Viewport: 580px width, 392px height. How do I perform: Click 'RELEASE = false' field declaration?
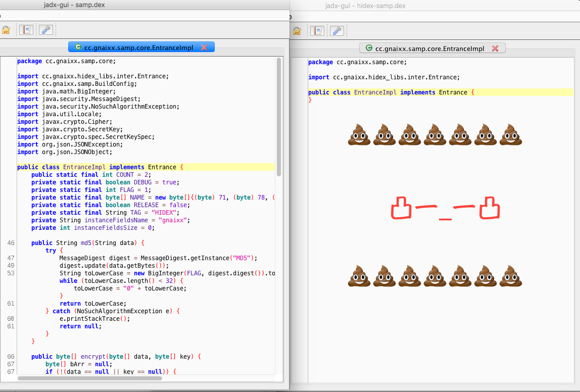pyautogui.click(x=111, y=205)
